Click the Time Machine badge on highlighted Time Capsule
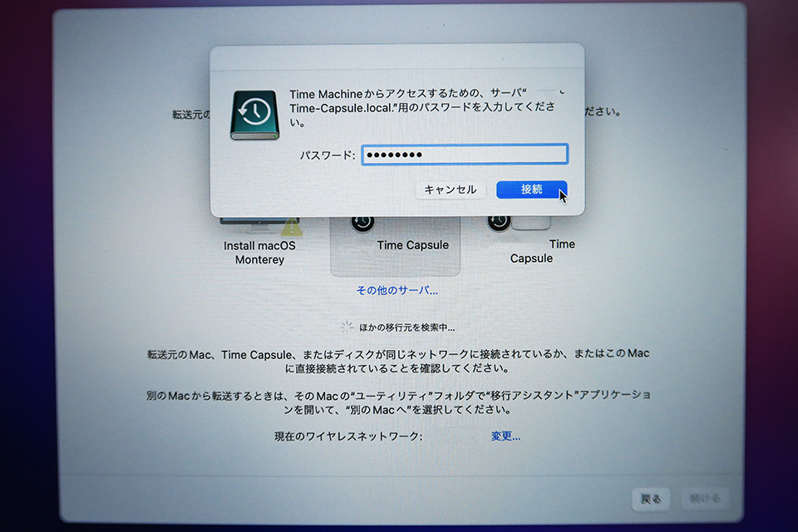 tap(362, 223)
